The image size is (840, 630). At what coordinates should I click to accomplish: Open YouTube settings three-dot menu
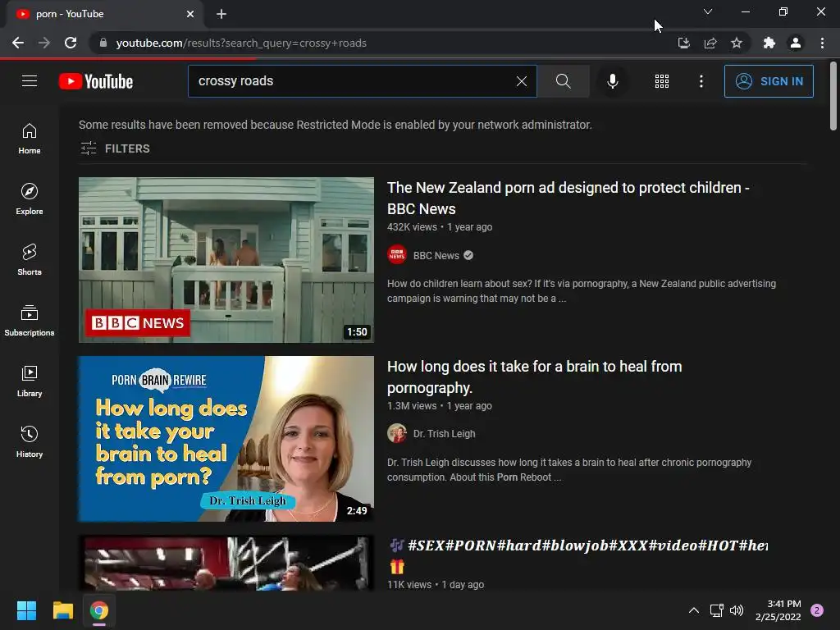(x=701, y=81)
